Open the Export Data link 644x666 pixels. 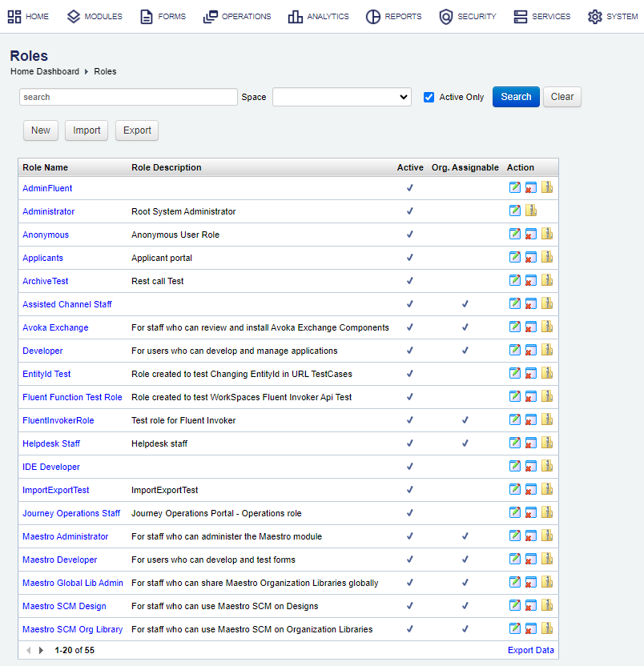pos(530,650)
